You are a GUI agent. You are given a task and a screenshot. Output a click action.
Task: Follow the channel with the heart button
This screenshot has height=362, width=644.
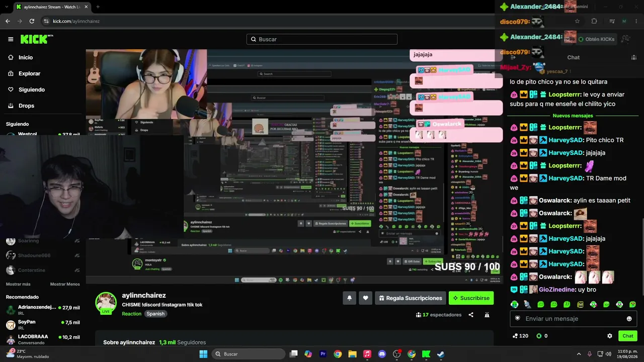pos(366,298)
